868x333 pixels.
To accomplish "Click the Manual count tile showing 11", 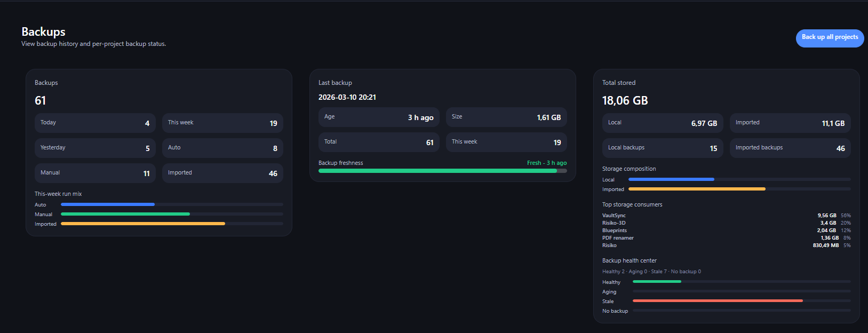I will [95, 173].
